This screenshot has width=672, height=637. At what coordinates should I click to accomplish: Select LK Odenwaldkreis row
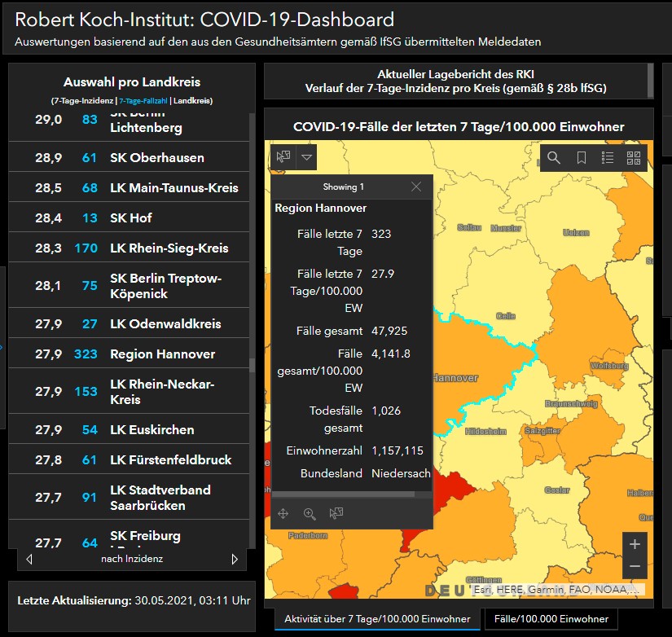[x=129, y=323]
